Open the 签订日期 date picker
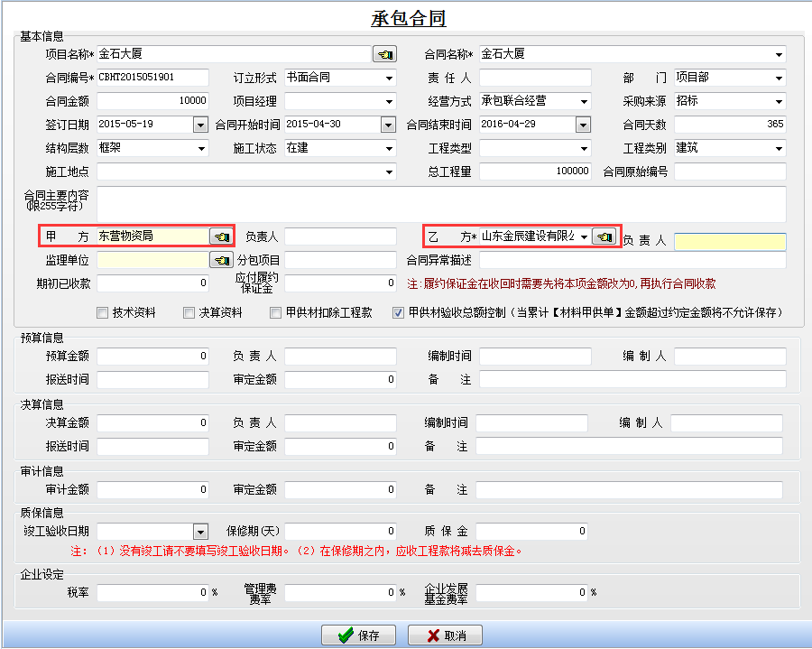The height and width of the screenshot is (649, 812). click(200, 125)
